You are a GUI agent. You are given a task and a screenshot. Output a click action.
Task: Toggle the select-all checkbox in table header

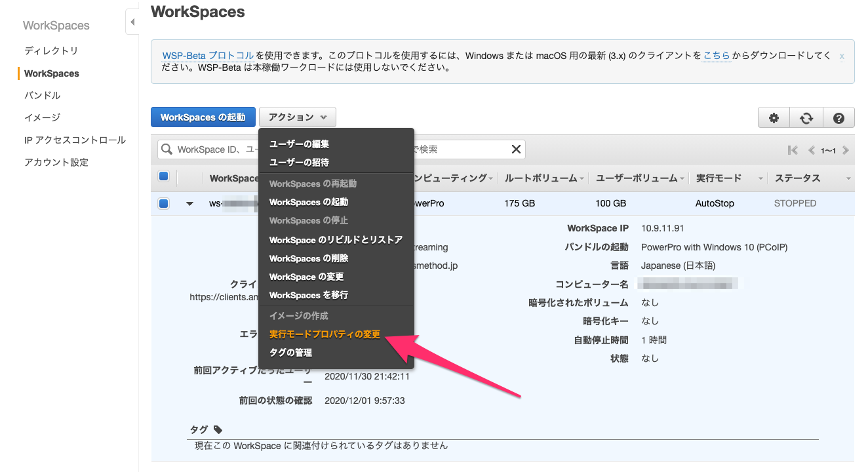click(164, 176)
